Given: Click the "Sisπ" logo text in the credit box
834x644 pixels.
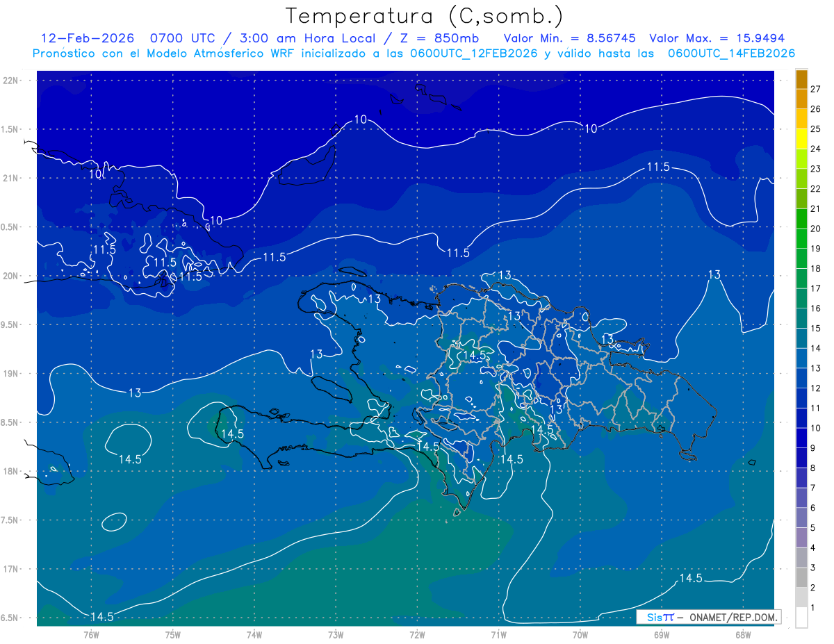Looking at the screenshot, I should [660, 617].
